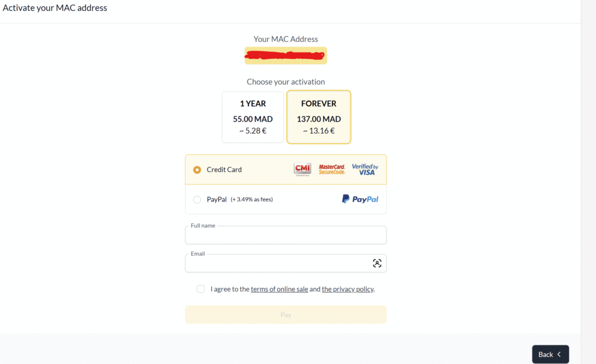
Task: Choose the FOREVER activation plan
Action: (318, 117)
